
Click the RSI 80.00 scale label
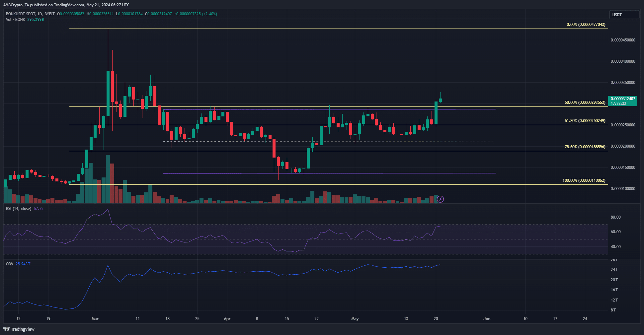[x=615, y=217]
